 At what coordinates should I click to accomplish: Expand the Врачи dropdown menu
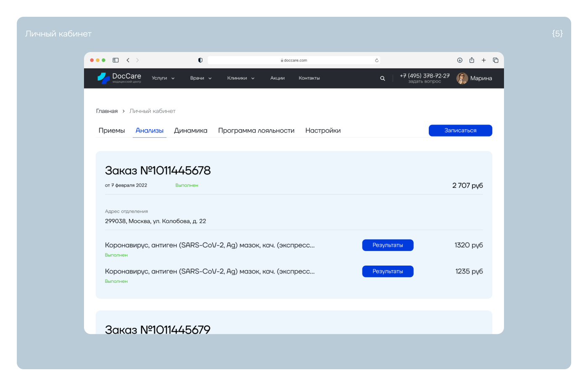tap(201, 78)
